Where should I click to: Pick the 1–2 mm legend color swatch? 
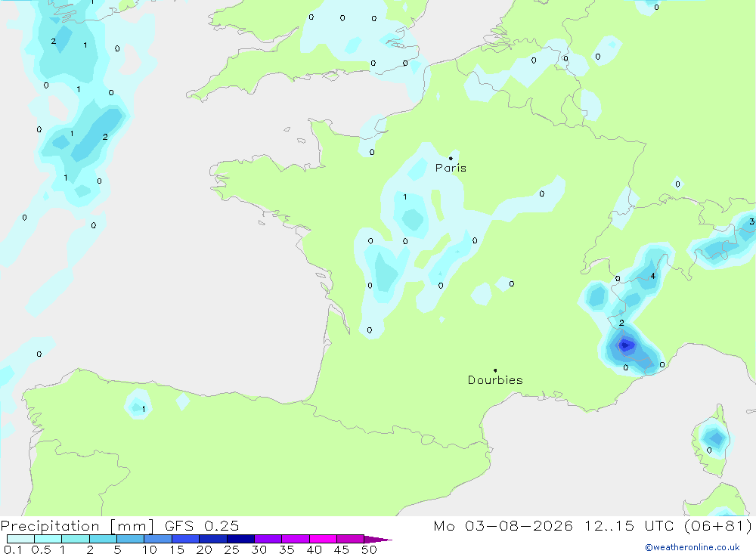[x=75, y=539]
